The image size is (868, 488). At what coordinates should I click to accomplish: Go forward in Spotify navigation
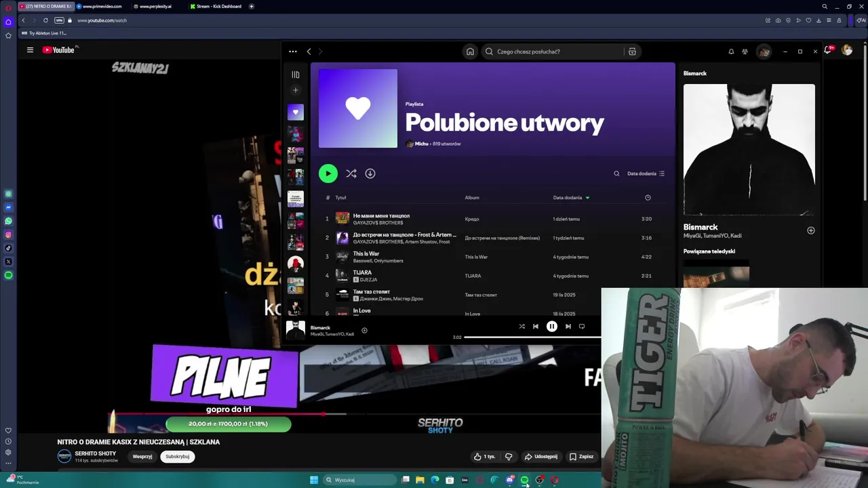[320, 52]
